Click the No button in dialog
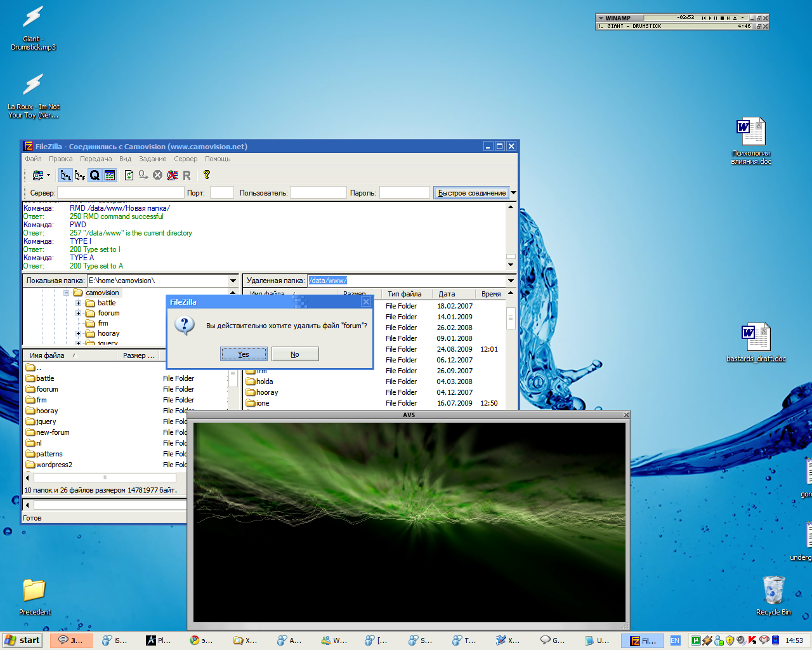The image size is (812, 650). click(x=295, y=354)
